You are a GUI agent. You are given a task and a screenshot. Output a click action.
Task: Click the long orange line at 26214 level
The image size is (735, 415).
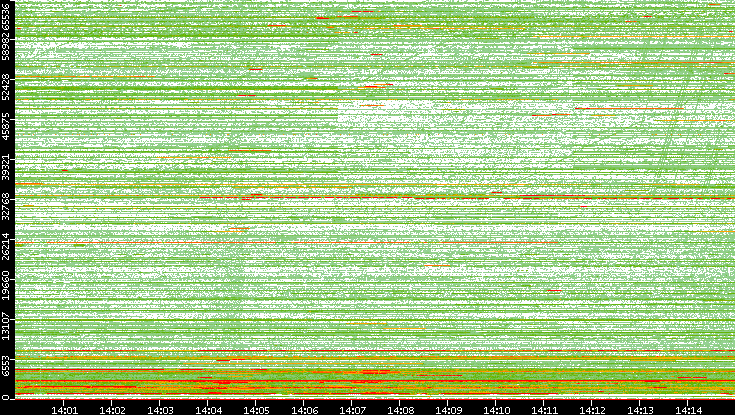300,243
